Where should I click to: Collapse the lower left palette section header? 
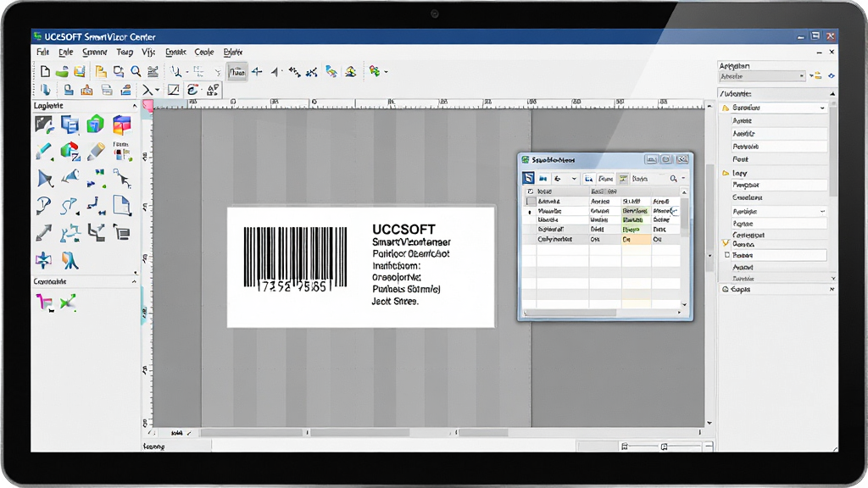134,281
